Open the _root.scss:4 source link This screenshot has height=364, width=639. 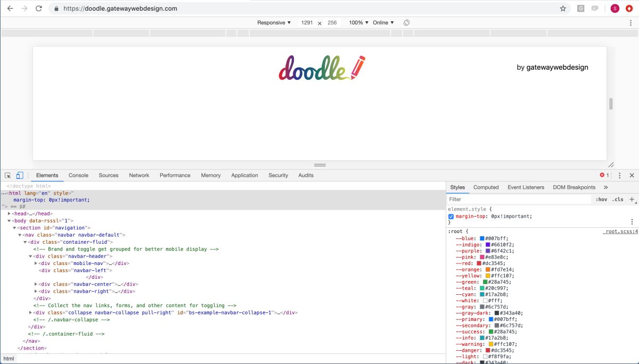click(620, 231)
